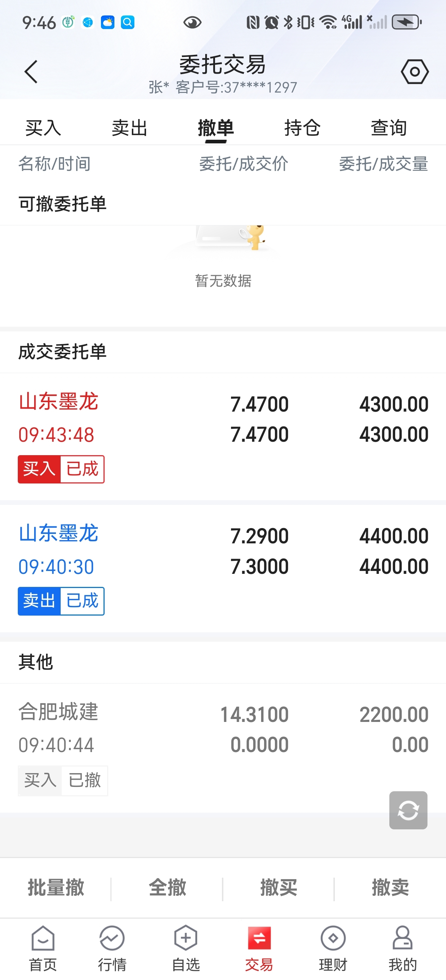This screenshot has height=980, width=446.
Task: Open the hexagon settings icon
Action: click(414, 72)
